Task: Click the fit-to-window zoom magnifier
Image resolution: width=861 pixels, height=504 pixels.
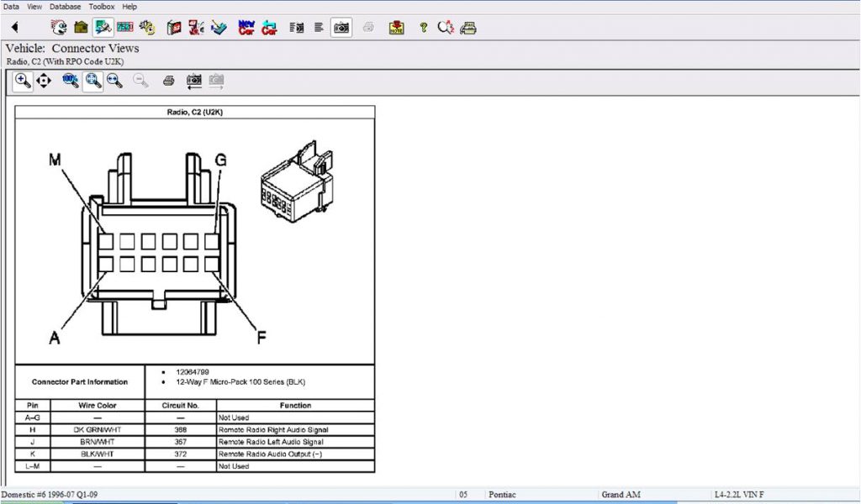Action: pos(93,81)
